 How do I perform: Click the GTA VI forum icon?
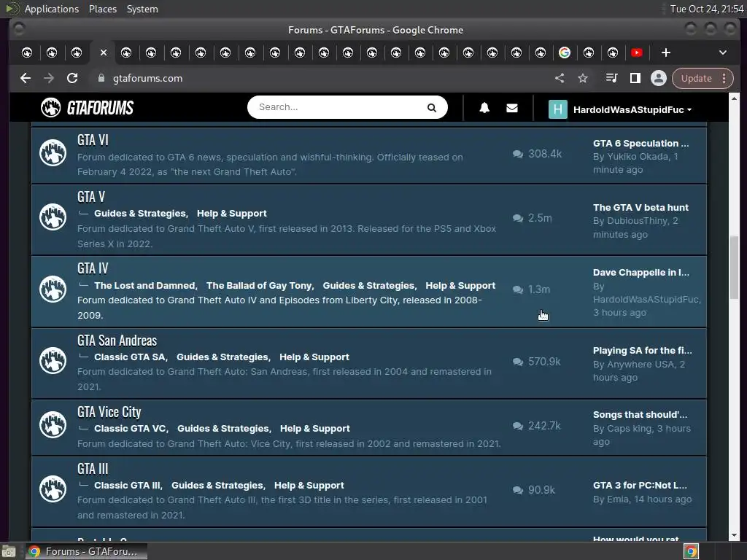click(53, 153)
